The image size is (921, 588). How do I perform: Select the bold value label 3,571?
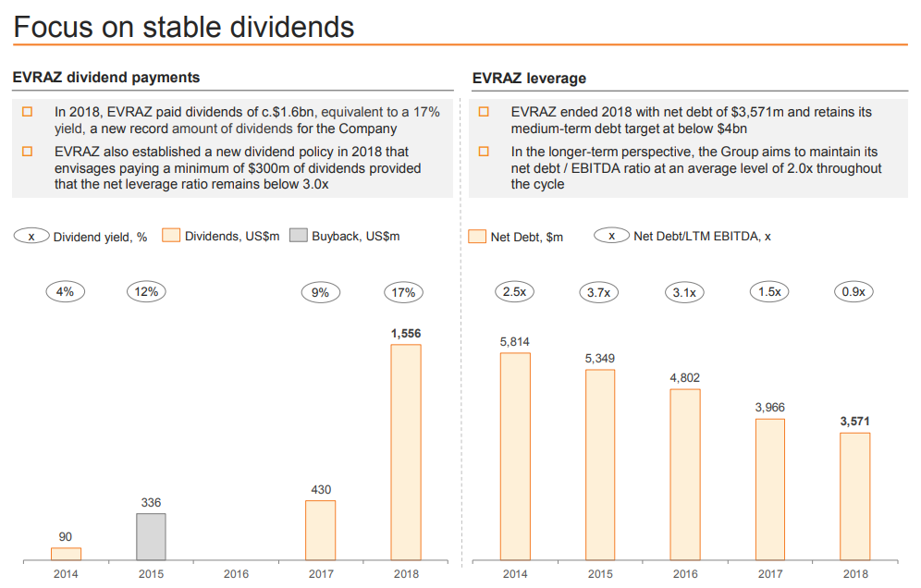(854, 422)
